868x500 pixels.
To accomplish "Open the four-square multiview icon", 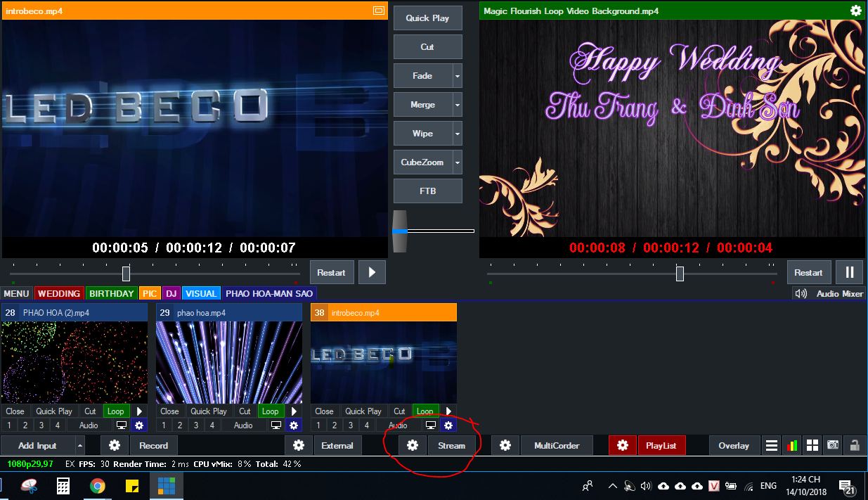I will 812,445.
